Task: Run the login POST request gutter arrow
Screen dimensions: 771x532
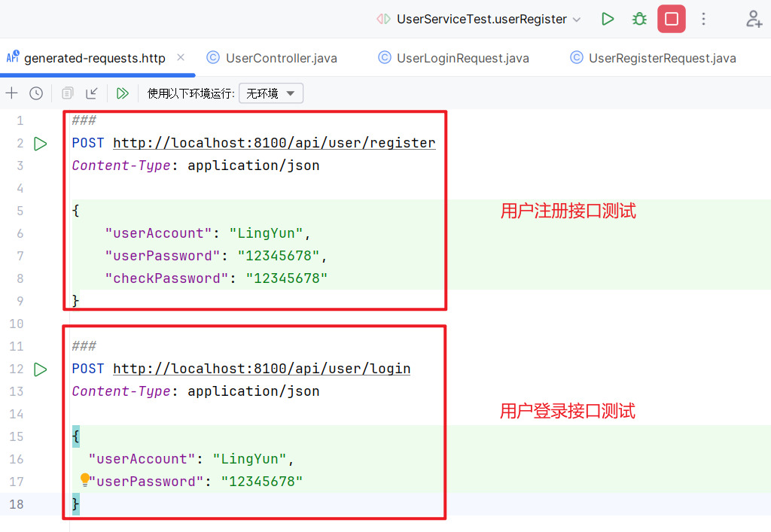Action: pos(41,369)
